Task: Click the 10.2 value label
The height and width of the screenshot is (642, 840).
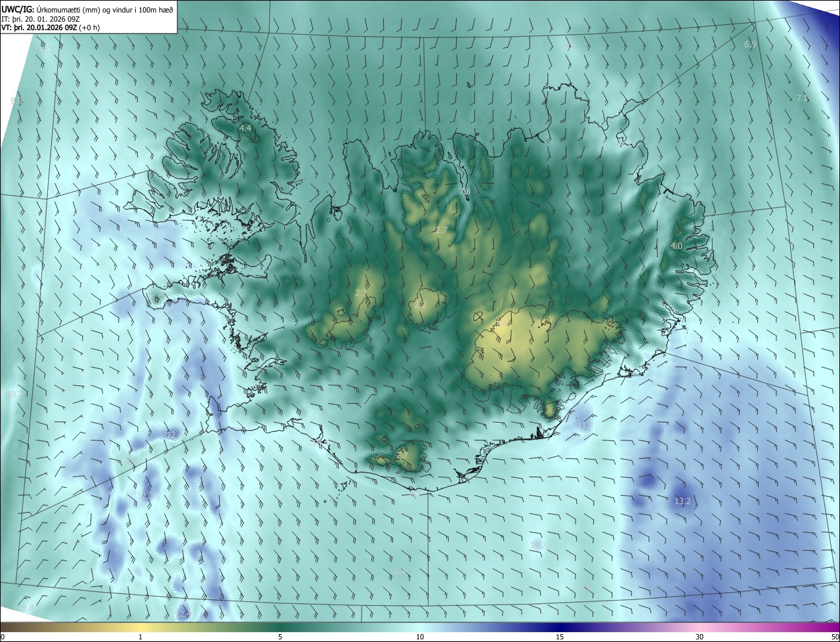Action: tap(16, 394)
